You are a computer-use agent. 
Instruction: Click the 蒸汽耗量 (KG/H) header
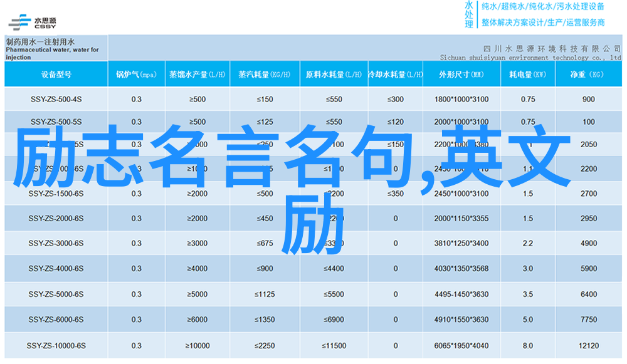coord(265,75)
